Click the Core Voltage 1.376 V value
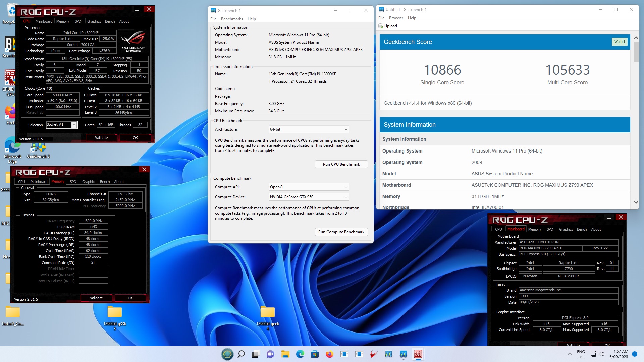 click(x=104, y=51)
